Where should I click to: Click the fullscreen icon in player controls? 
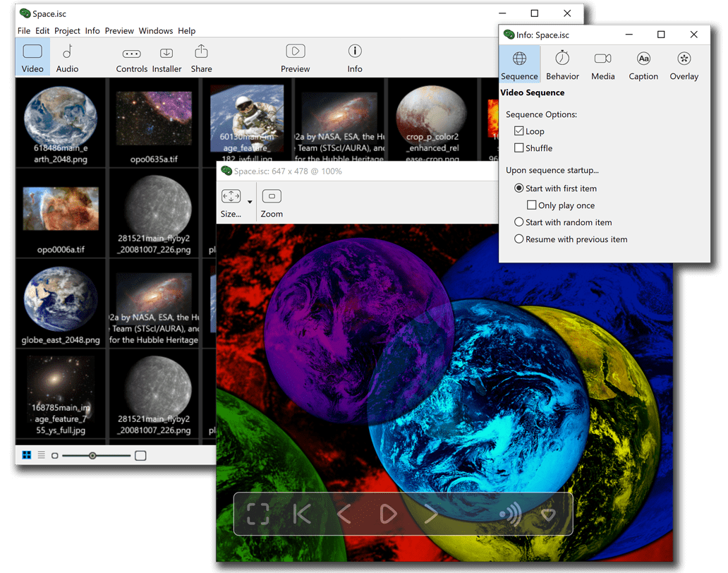coord(258,514)
